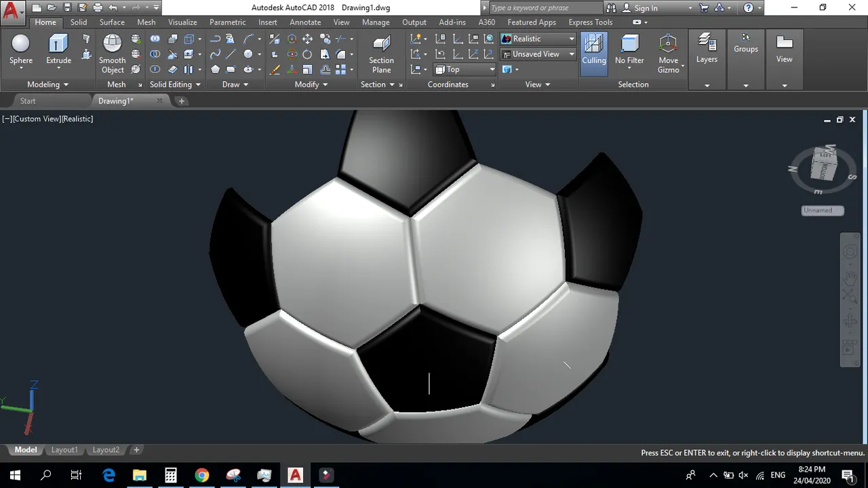868x488 pixels.
Task: Open the Mesh ribbon tab
Action: click(x=146, y=22)
